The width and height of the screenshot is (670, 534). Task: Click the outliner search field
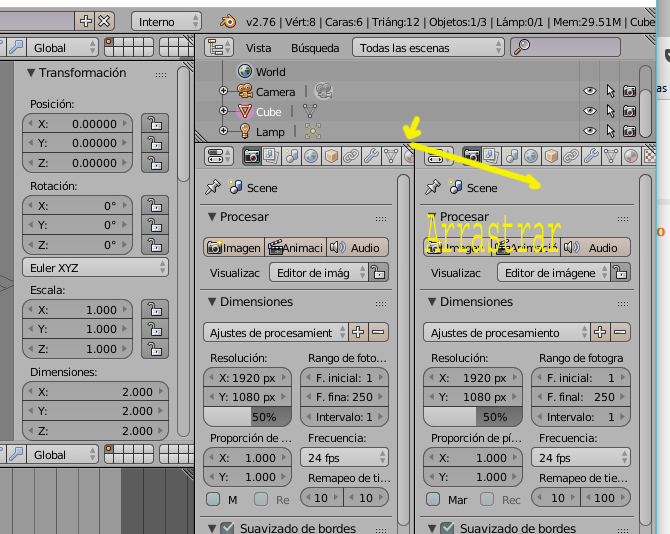(x=565, y=47)
